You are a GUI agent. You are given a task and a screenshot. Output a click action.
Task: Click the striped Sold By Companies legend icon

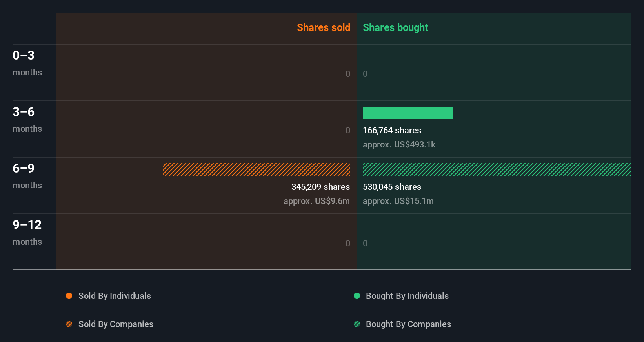69,324
